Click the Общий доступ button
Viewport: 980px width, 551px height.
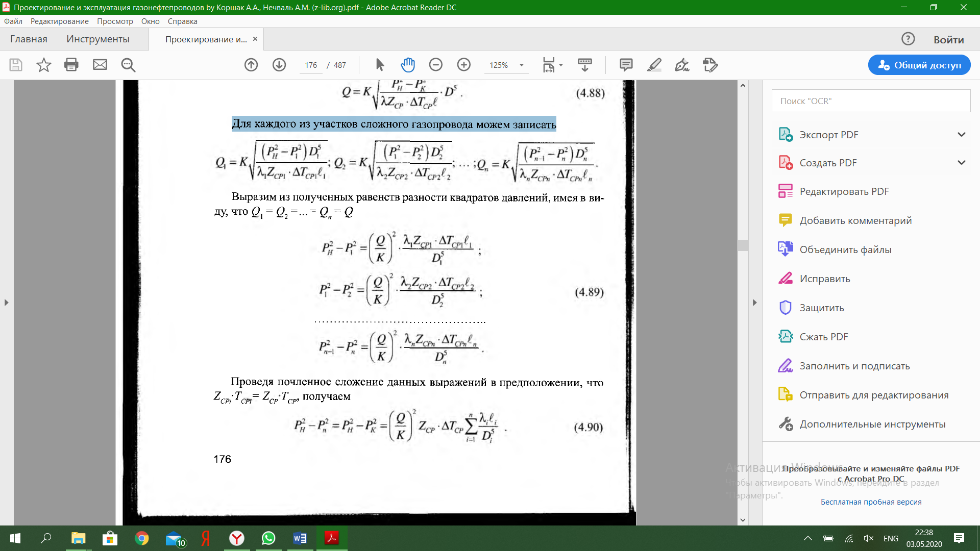click(x=919, y=65)
